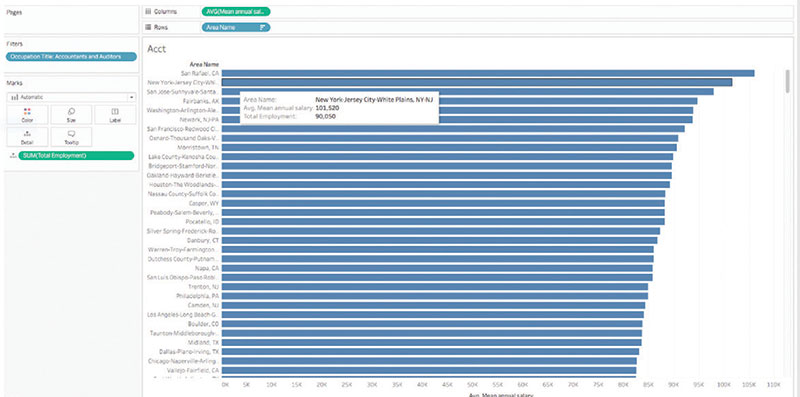
Task: Click detail icon beside SUM(Total Employment)
Action: (x=12, y=155)
